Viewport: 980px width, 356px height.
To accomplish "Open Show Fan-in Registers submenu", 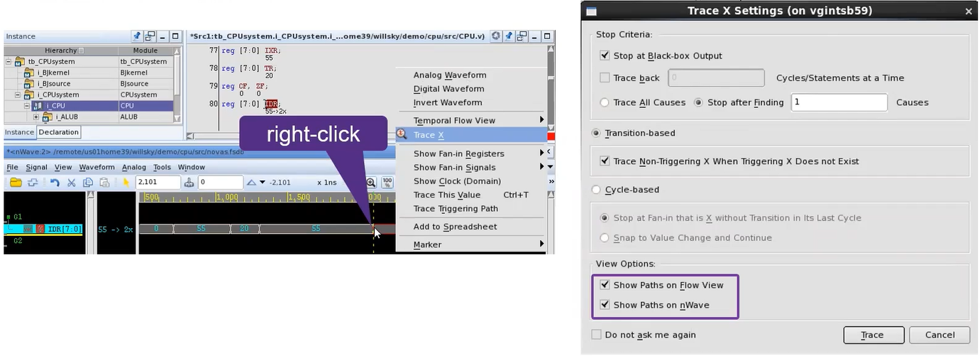I will tap(470, 153).
